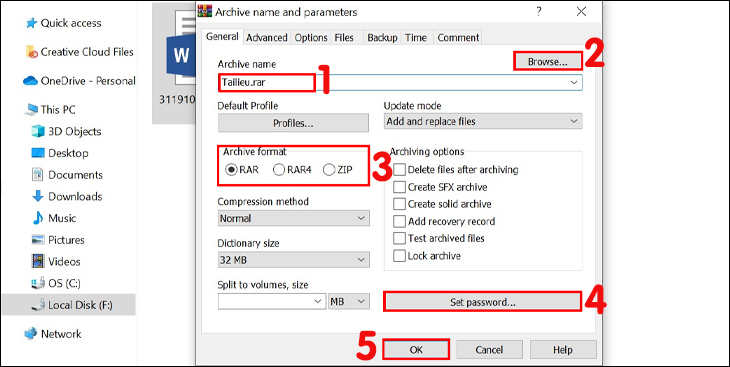Open Desktop label in sidebar
This screenshot has width=730, height=367.
click(x=68, y=153)
